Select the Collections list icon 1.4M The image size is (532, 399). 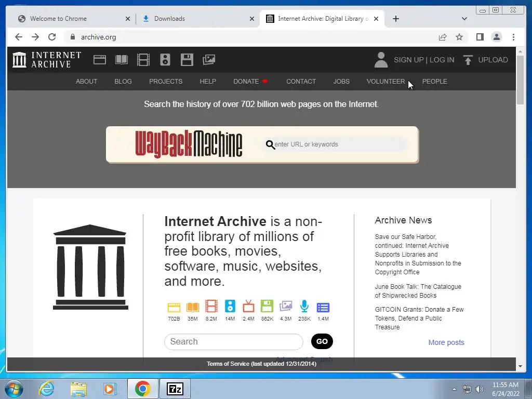coord(323,308)
